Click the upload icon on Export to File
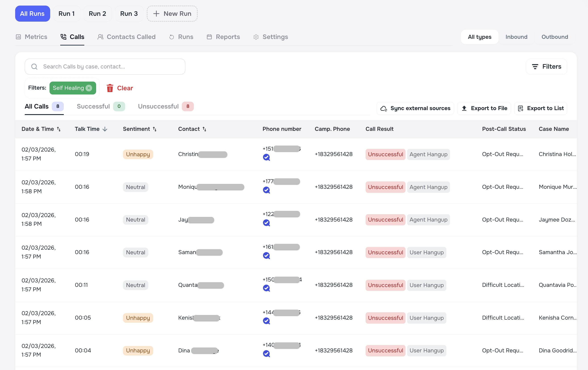The width and height of the screenshot is (588, 370). (x=464, y=108)
